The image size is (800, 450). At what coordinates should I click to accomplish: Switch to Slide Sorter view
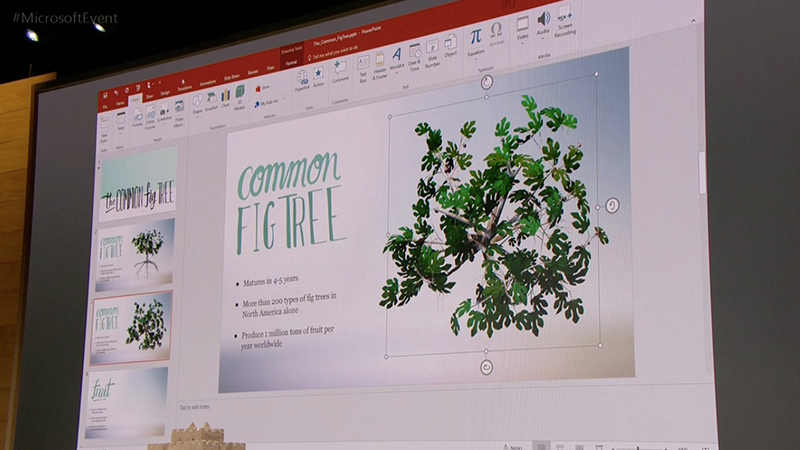coord(560,447)
